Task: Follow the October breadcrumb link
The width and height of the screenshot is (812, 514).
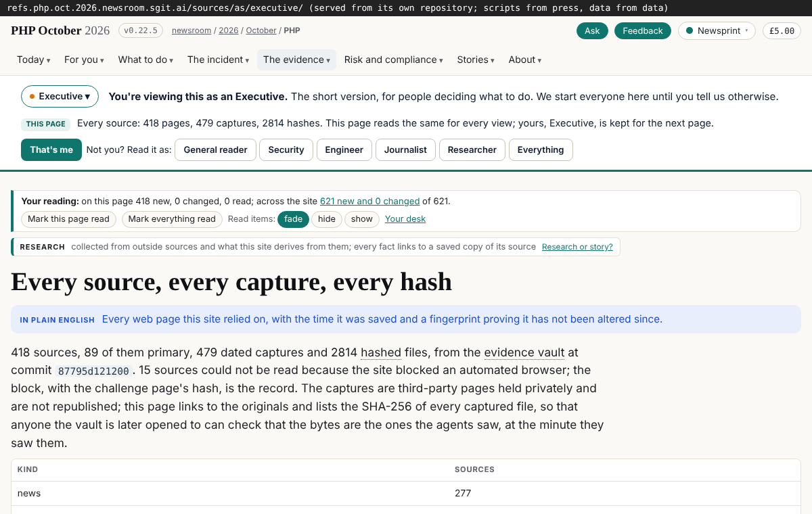Action: (261, 30)
